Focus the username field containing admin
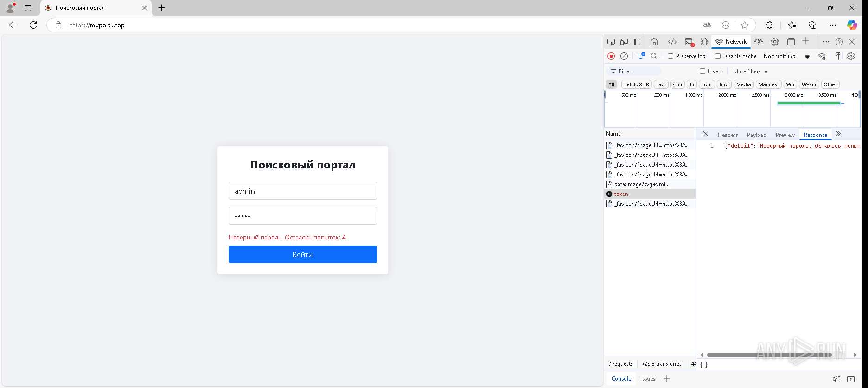 click(x=302, y=191)
